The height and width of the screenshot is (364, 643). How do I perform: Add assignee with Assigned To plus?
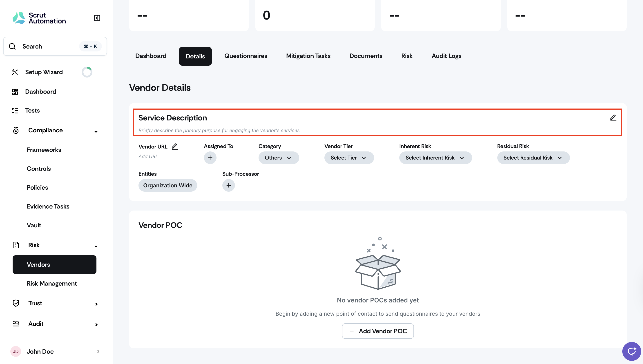click(x=210, y=158)
